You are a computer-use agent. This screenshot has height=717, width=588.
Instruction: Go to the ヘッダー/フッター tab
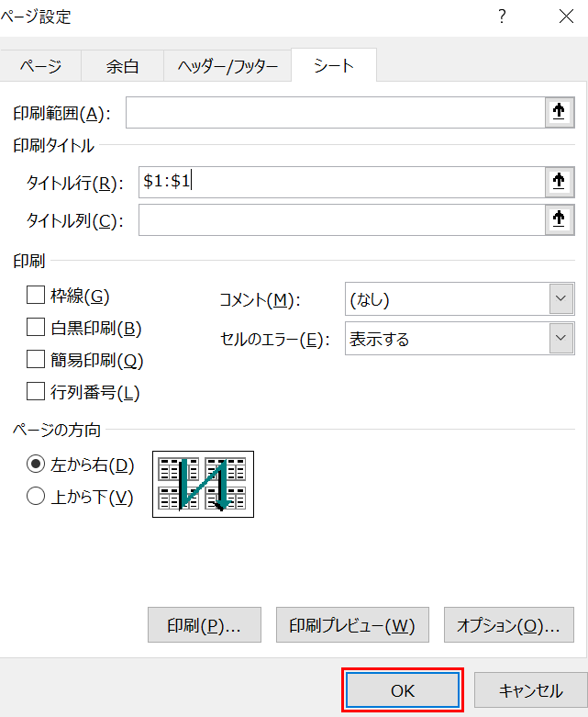click(x=227, y=66)
